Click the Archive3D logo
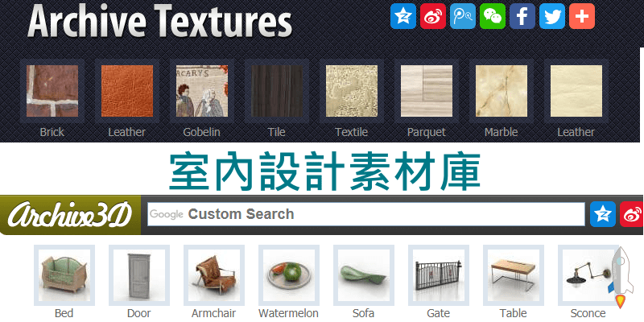Image resolution: width=644 pixels, height=322 pixels. 70,215
